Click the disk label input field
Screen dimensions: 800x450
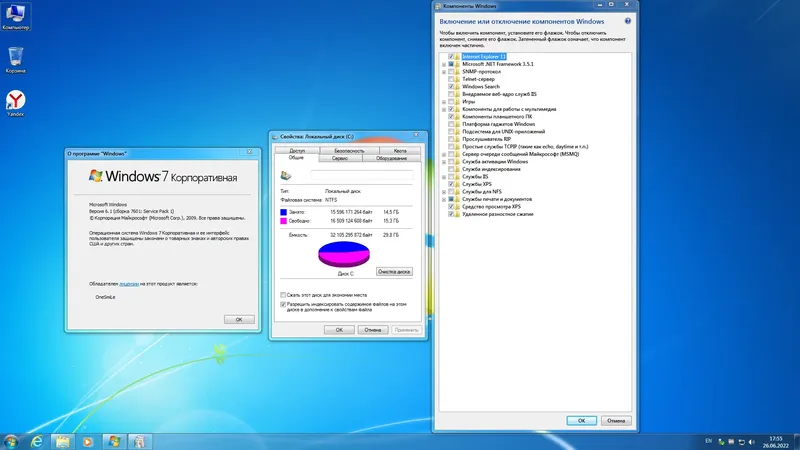362,176
